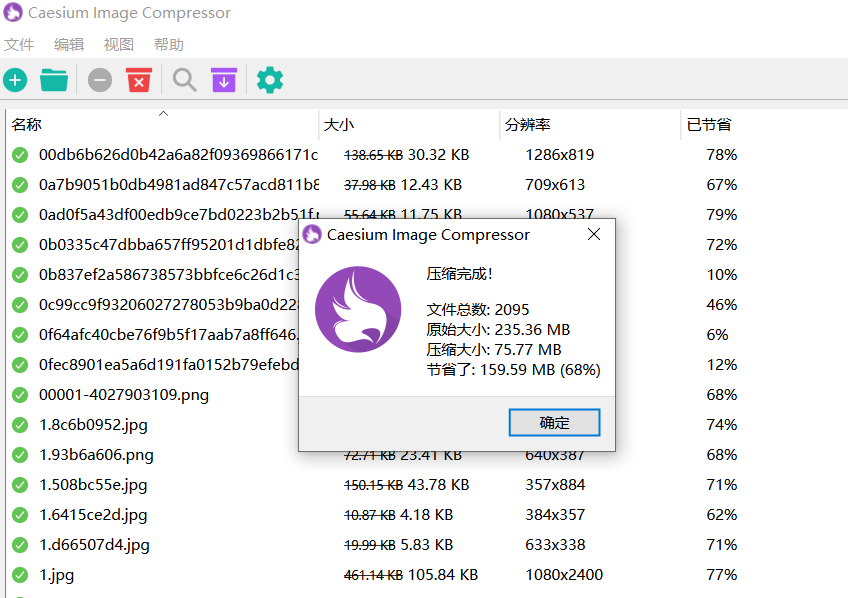Start compression with purple download icon
Viewport: 848px width, 598px height.
pyautogui.click(x=224, y=80)
